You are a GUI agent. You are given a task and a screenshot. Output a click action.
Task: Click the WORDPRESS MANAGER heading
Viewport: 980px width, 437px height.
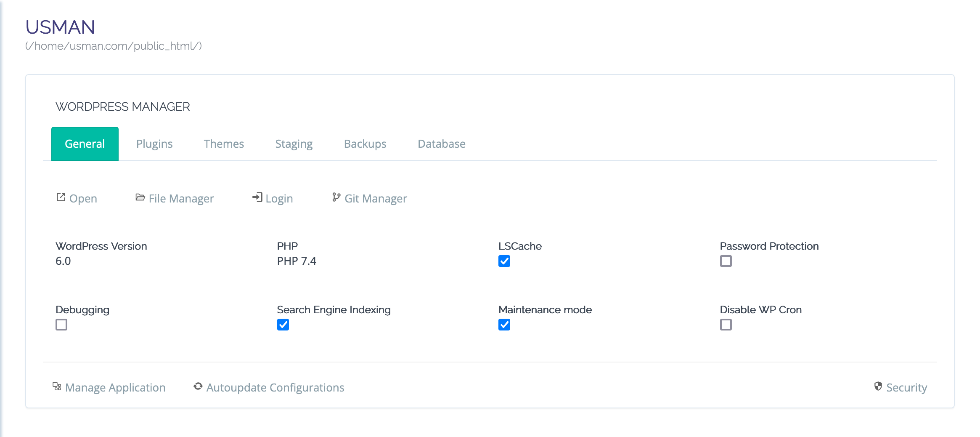[x=123, y=107]
